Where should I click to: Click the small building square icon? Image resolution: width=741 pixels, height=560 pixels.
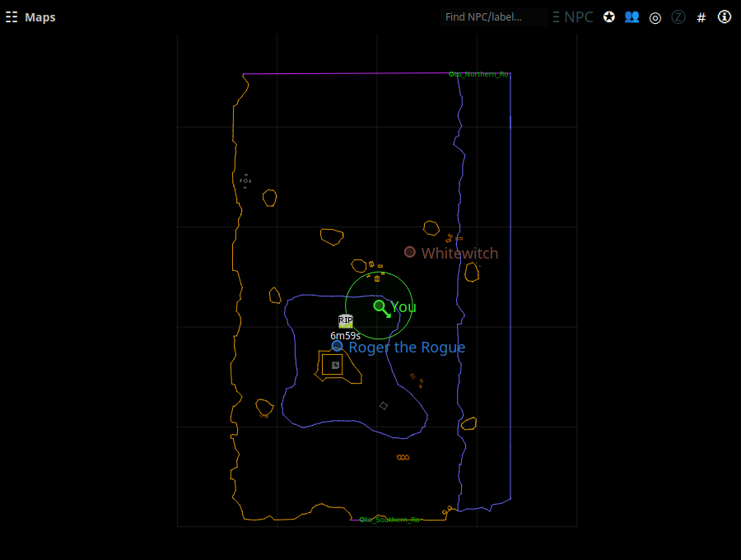pos(336,365)
